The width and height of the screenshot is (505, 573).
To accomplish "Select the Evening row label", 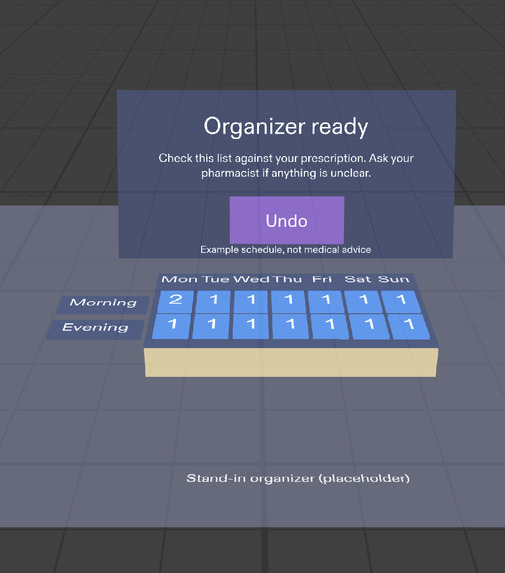I will coord(95,330).
